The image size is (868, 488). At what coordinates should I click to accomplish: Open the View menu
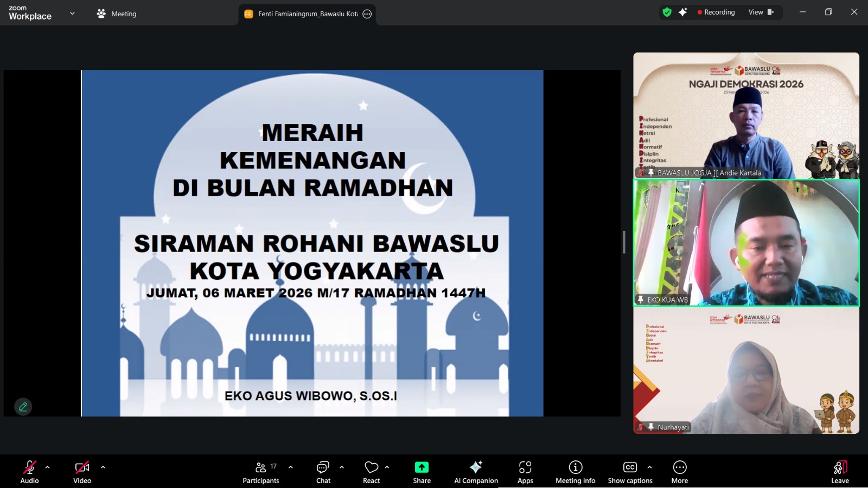(x=756, y=11)
